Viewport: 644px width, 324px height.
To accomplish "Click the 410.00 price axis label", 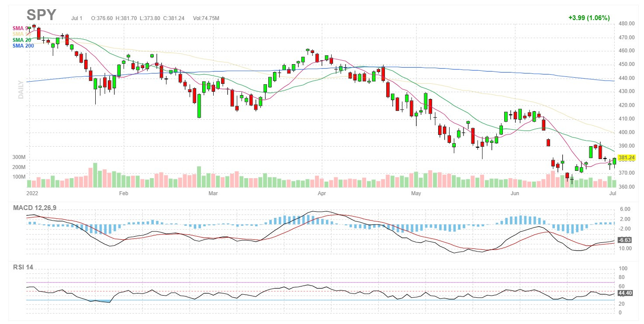I will pyautogui.click(x=627, y=119).
